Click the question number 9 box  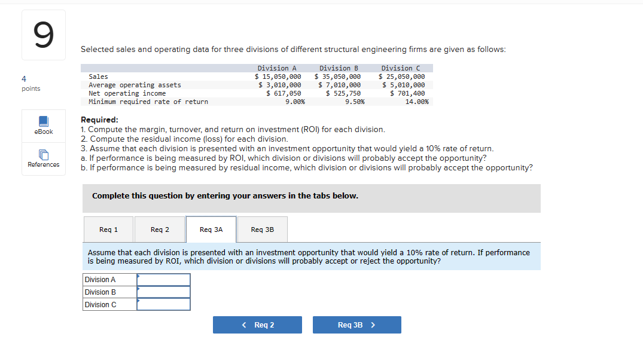point(43,35)
